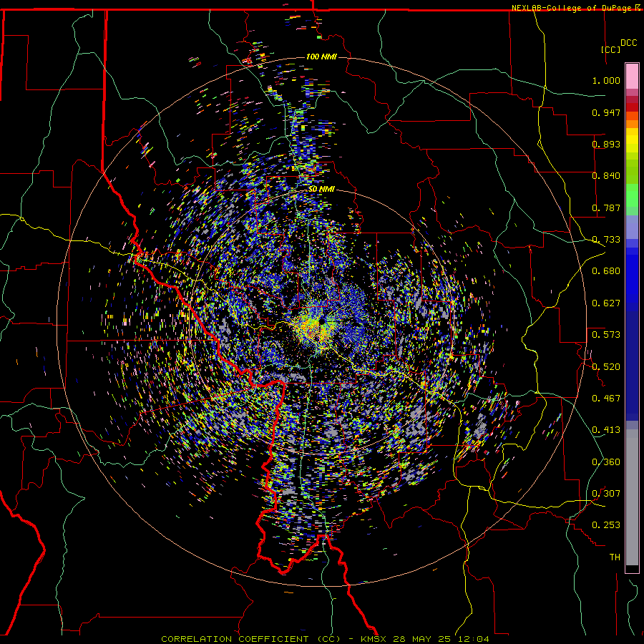This screenshot has width=644, height=644.
Task: Click the Correlation Coefficient KMSX caption text
Action: coord(325,639)
